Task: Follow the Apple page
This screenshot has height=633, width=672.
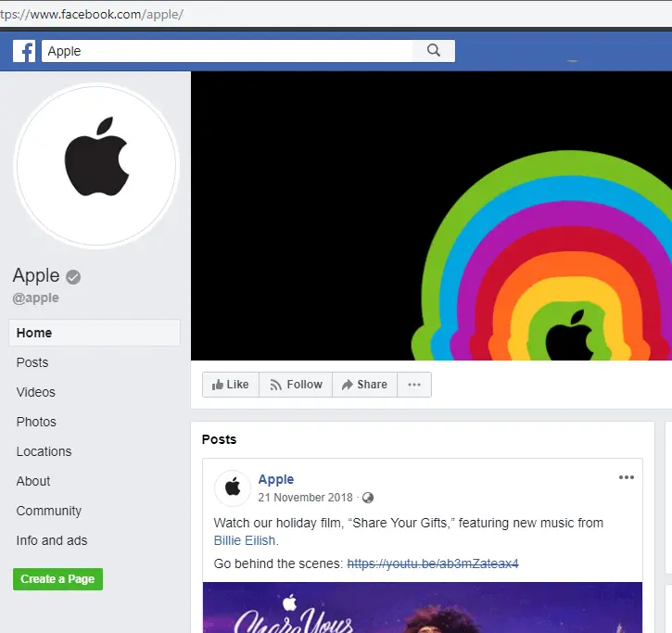Action: (296, 385)
